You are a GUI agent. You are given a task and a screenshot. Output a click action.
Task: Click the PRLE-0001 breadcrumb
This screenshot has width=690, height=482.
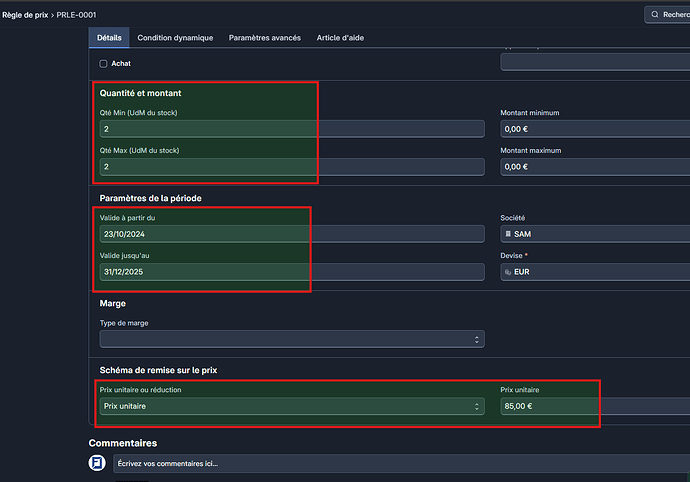77,15
